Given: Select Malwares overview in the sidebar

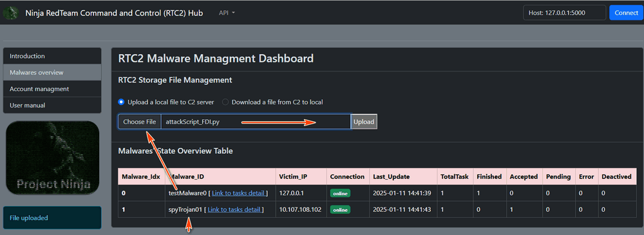Looking at the screenshot, I should coord(52,72).
